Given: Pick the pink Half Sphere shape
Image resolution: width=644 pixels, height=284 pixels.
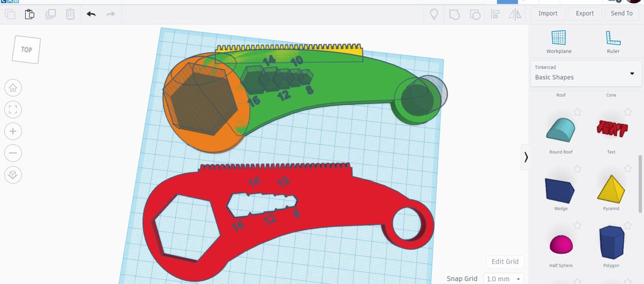Looking at the screenshot, I should tap(560, 244).
